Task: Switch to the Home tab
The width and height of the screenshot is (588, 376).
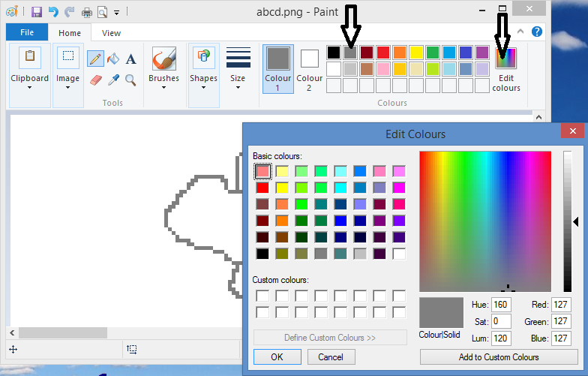Action: pos(70,33)
